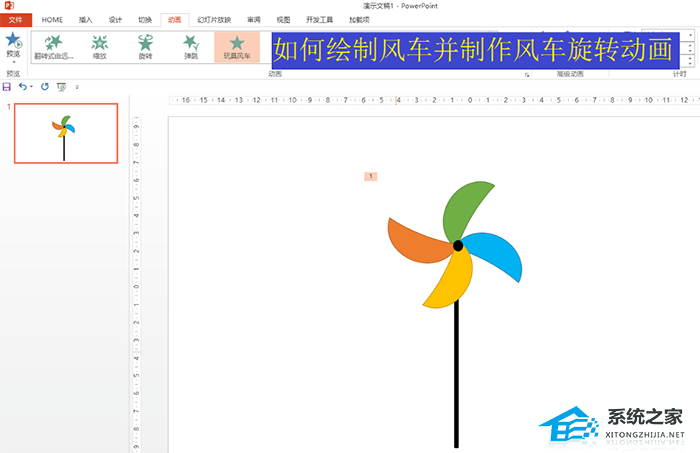This screenshot has width=700, height=453.
Task: Expand the Customize Quick Access Toolbar dropdown
Action: 77,87
